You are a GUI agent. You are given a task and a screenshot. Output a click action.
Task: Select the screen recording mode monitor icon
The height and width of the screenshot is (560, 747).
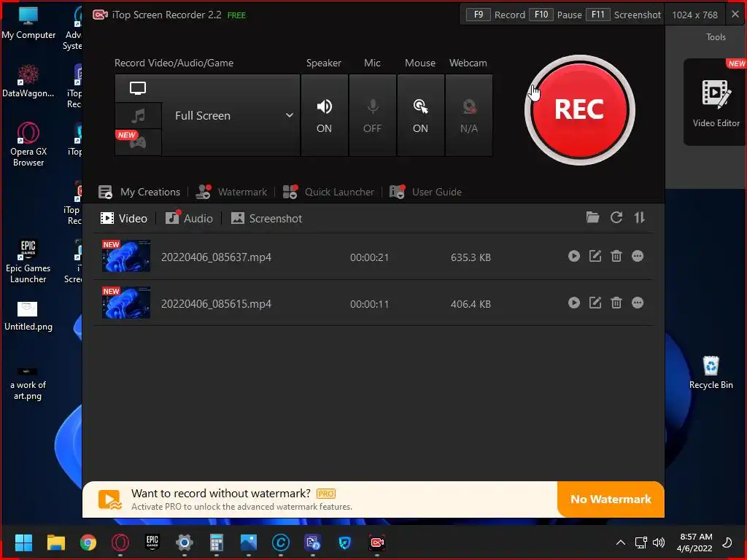pyautogui.click(x=138, y=88)
